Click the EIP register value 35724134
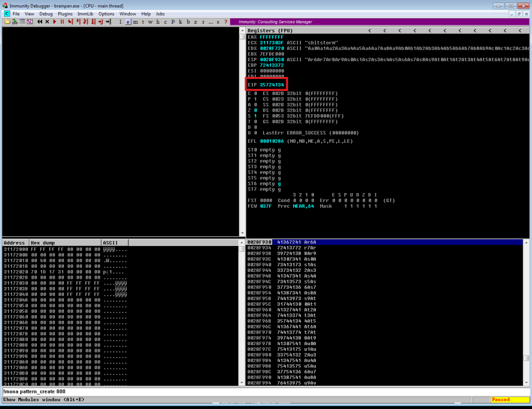The height and width of the screenshot is (409, 532). [x=272, y=84]
